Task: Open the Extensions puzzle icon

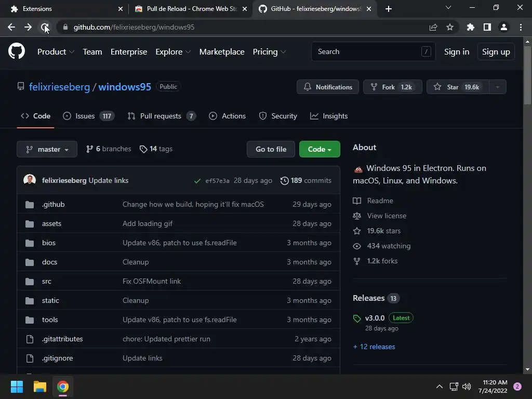Action: point(470,27)
